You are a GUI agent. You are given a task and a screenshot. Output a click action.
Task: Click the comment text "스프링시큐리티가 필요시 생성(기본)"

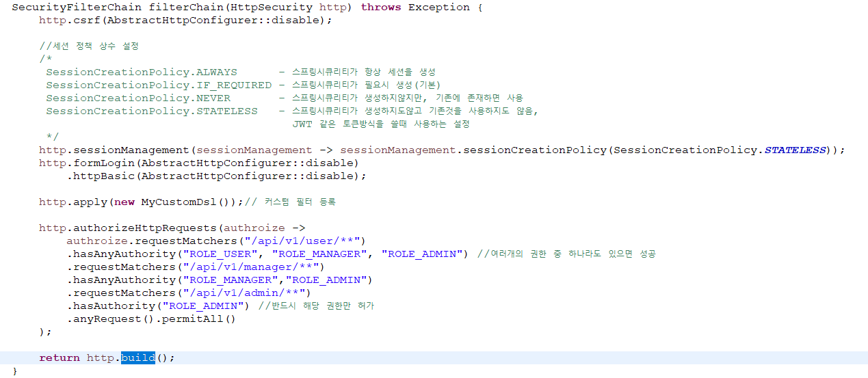368,85
